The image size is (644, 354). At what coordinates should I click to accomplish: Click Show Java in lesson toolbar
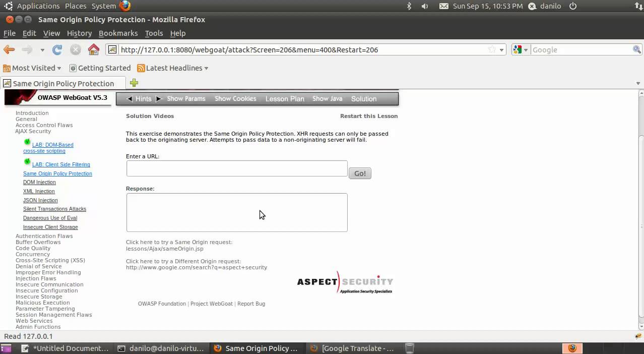coord(327,99)
